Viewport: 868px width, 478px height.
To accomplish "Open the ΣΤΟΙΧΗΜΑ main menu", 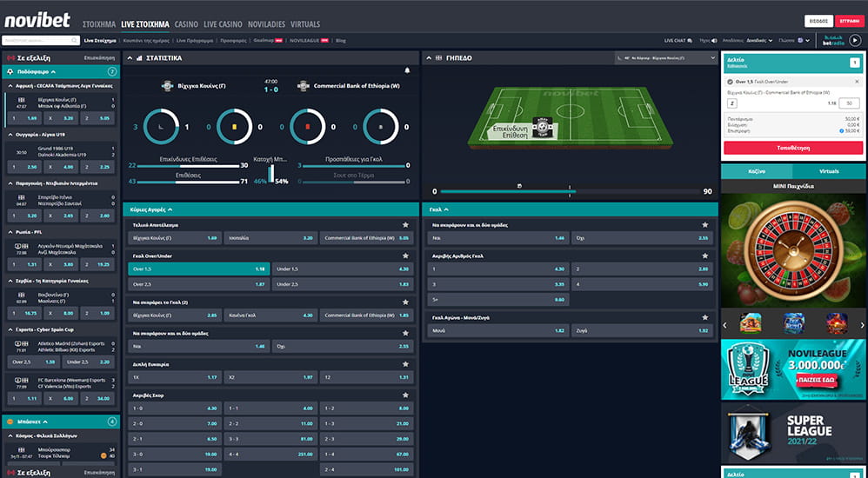I will coord(99,24).
